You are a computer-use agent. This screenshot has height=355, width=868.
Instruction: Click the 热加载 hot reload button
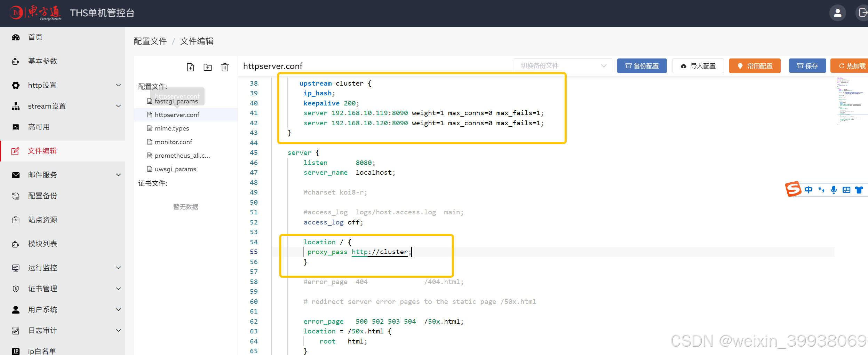(x=849, y=66)
